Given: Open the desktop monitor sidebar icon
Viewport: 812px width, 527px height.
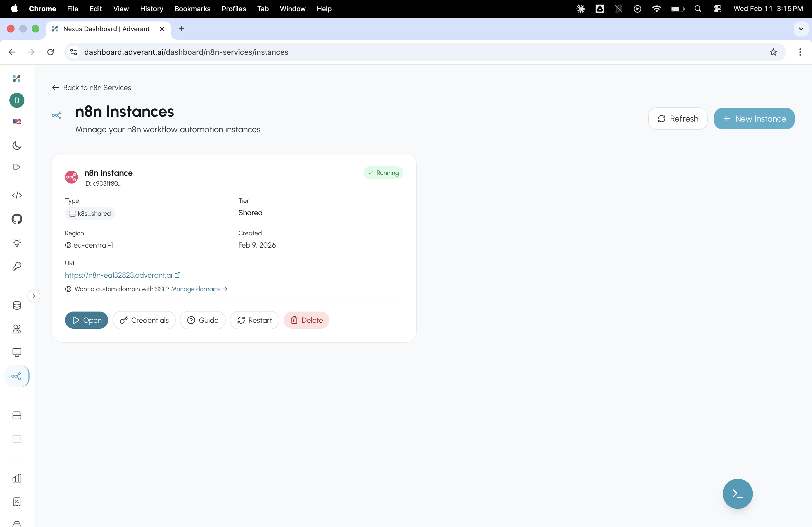Looking at the screenshot, I should pos(16,353).
